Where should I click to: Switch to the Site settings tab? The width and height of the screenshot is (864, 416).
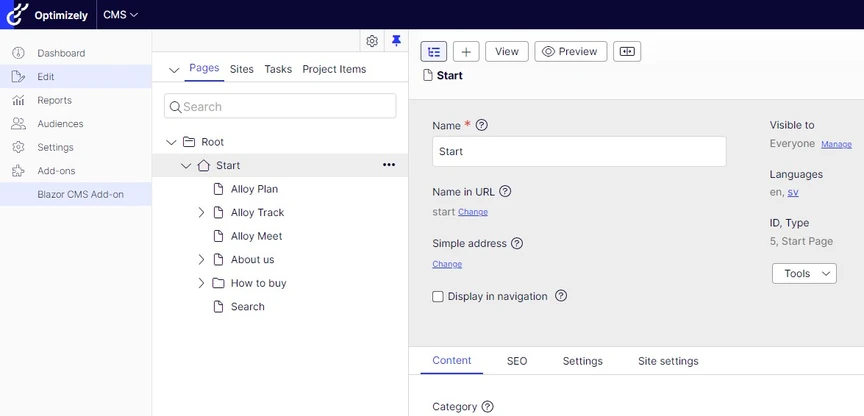coord(668,361)
